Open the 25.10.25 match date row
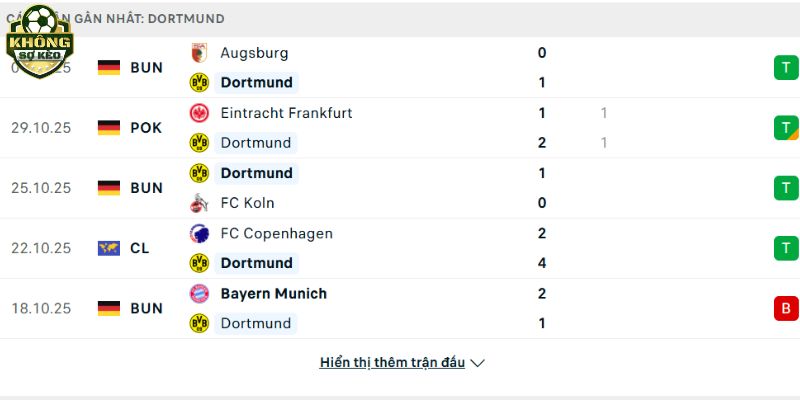Viewport: 800px width, 400px height. (40, 188)
